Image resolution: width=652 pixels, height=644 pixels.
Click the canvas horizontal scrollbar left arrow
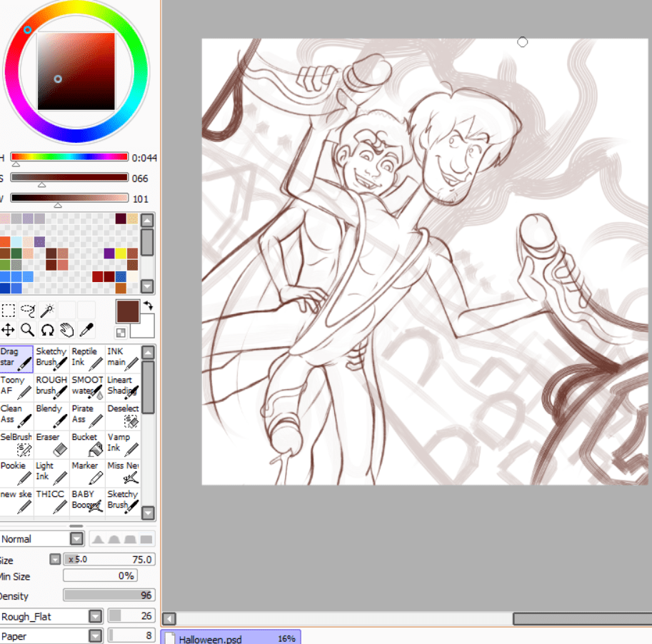[169, 618]
